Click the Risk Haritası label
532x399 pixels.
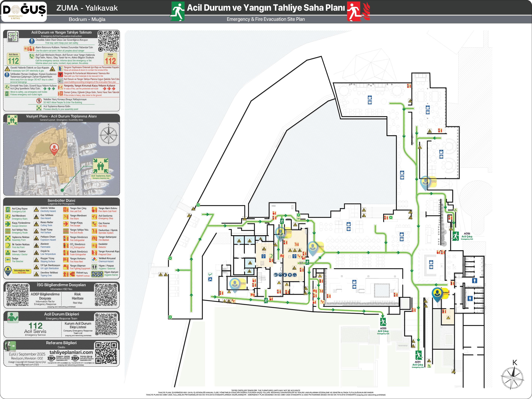pyautogui.click(x=78, y=296)
